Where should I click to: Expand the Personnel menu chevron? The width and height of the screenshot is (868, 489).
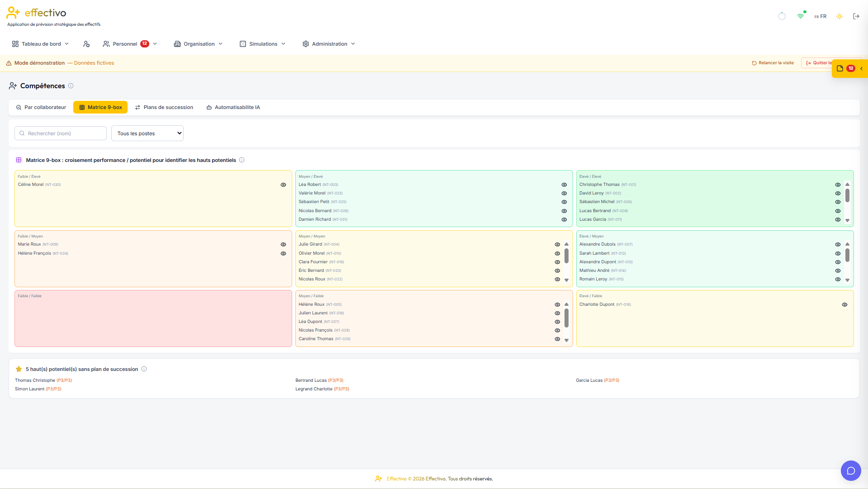(x=155, y=44)
